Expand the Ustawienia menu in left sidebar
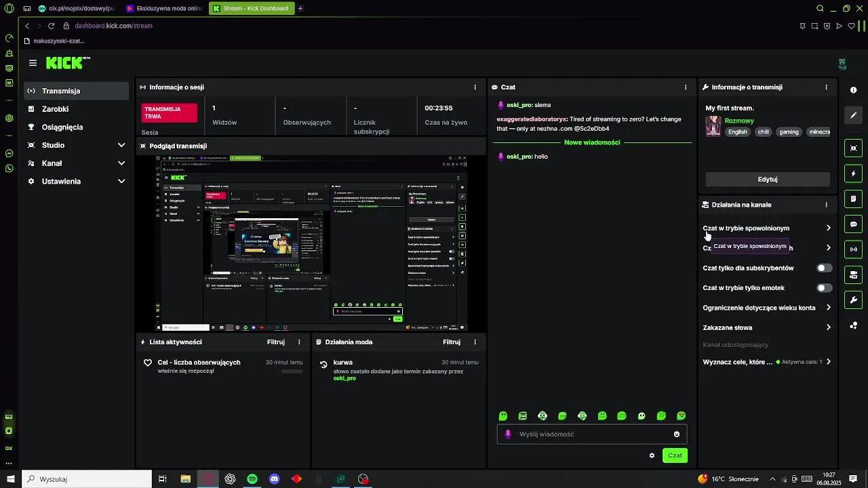Viewport: 868px width, 488px height. pos(77,182)
